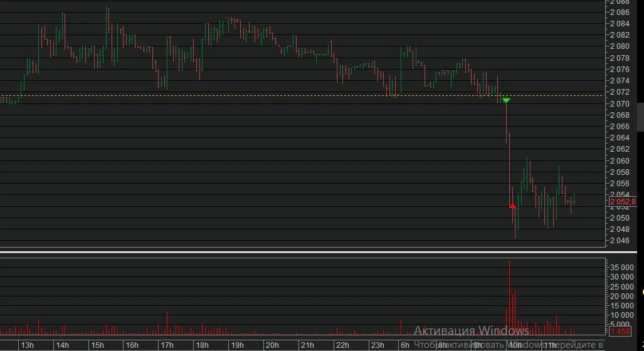Click the 2 076 price axis label

(620, 69)
